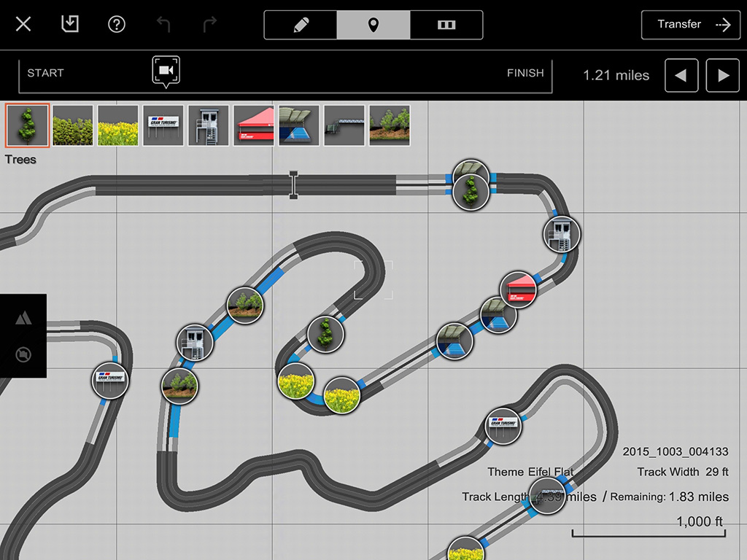The height and width of the screenshot is (560, 747).
Task: Open the help question mark icon
Action: click(117, 24)
